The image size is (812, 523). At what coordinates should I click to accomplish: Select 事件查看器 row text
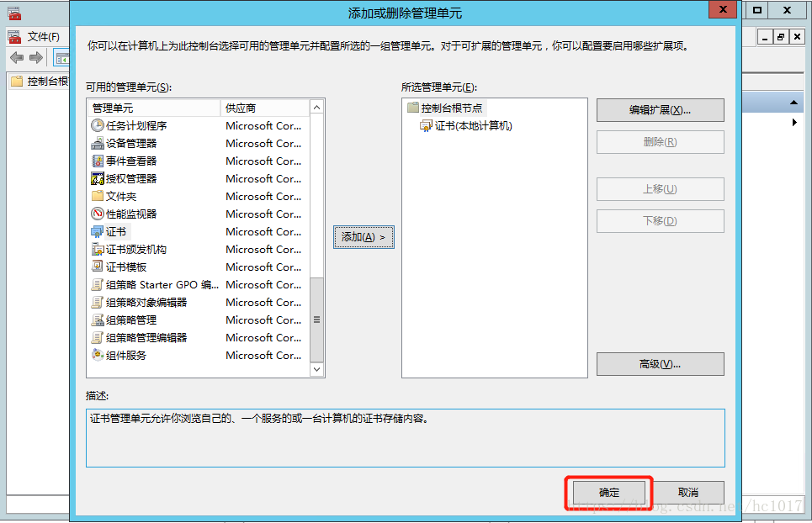click(131, 161)
